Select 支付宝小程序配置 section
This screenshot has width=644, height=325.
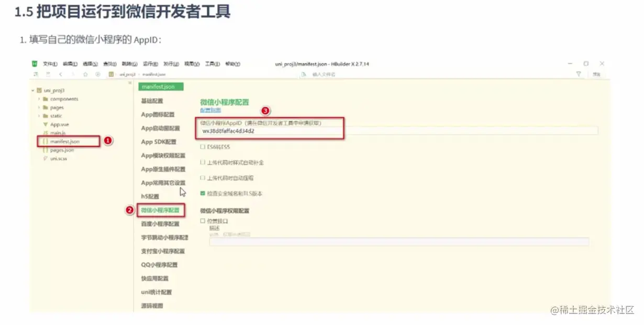pos(163,251)
